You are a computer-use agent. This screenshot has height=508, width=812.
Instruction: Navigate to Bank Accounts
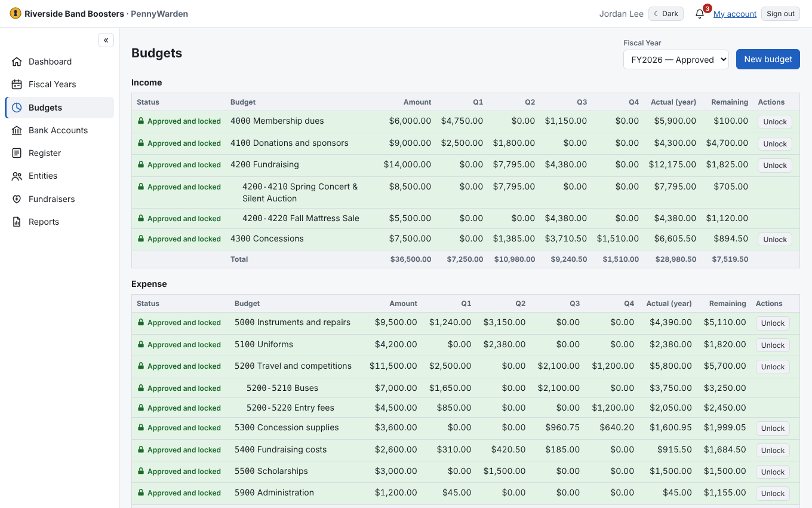tap(59, 130)
